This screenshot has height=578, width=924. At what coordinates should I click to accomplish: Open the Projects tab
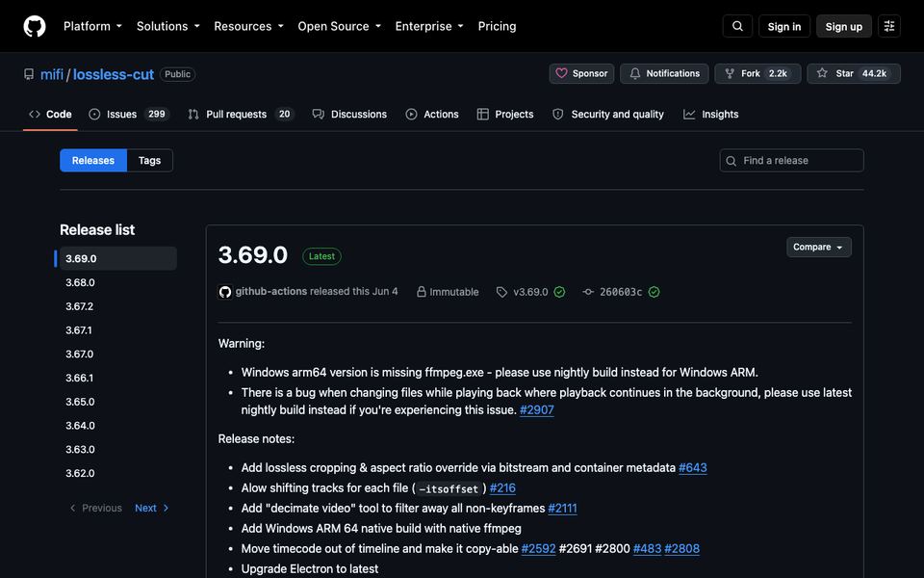point(505,115)
